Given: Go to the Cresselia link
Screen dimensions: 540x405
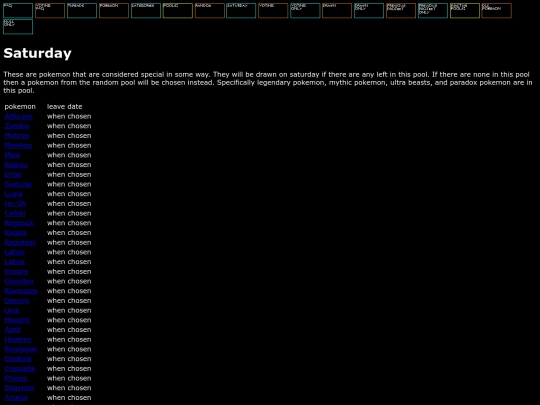Looking at the screenshot, I should click(x=20, y=368).
